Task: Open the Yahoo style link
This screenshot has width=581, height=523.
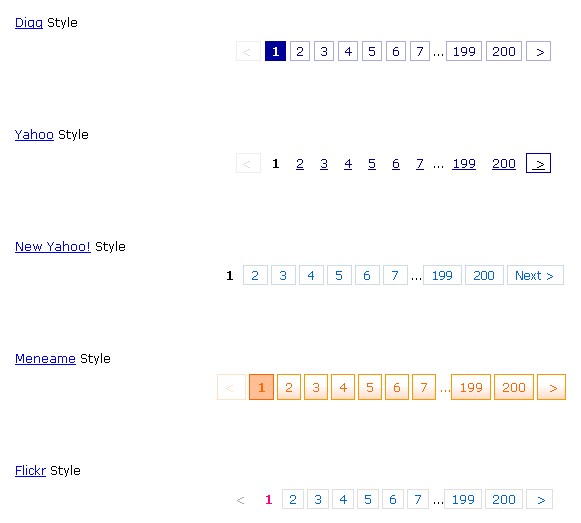Action: coord(34,135)
